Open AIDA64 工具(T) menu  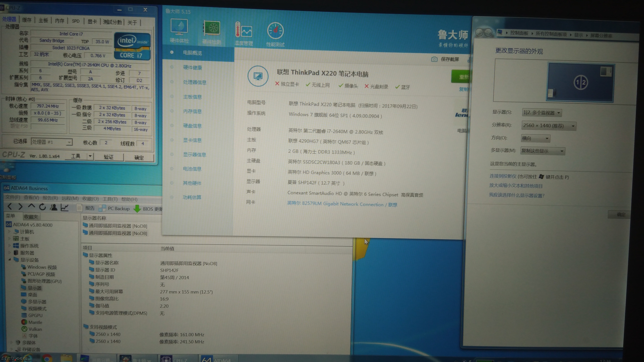point(110,199)
